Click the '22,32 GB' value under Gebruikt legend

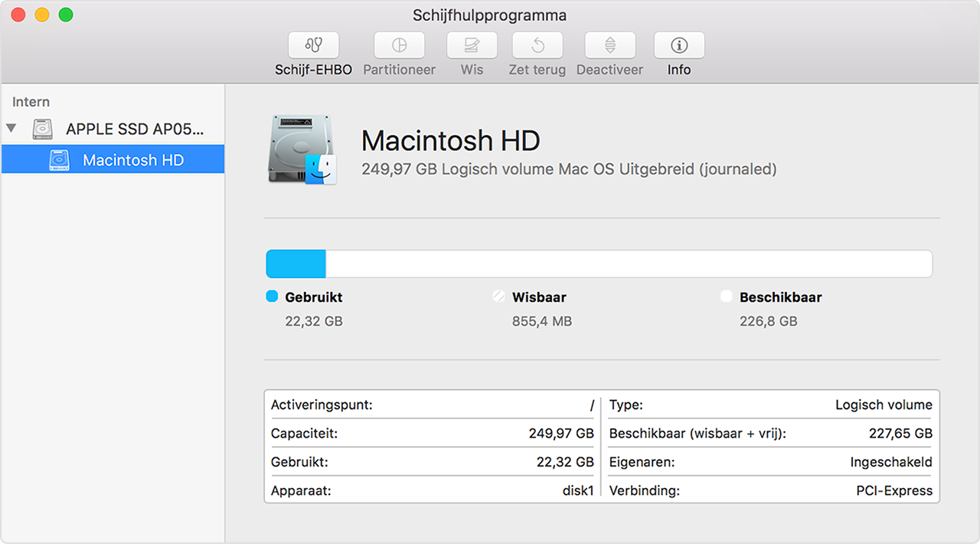click(x=314, y=321)
